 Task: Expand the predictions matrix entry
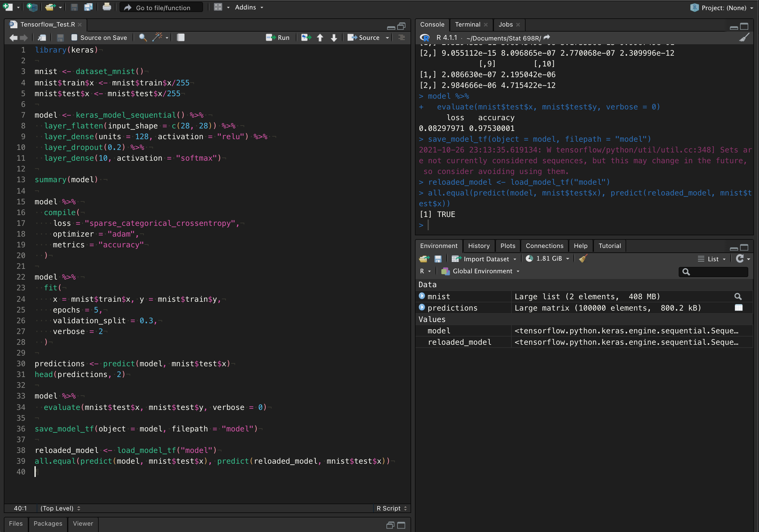(422, 307)
